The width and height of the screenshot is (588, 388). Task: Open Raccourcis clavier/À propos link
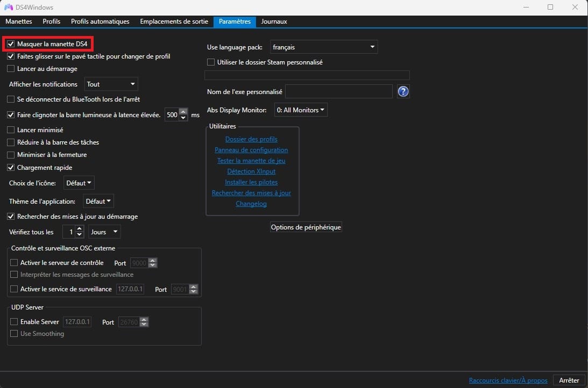[508, 380]
